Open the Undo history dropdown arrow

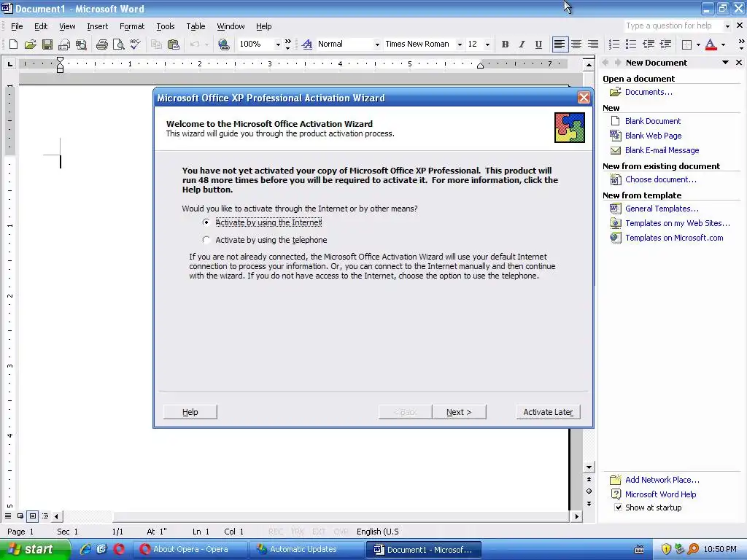(x=206, y=44)
